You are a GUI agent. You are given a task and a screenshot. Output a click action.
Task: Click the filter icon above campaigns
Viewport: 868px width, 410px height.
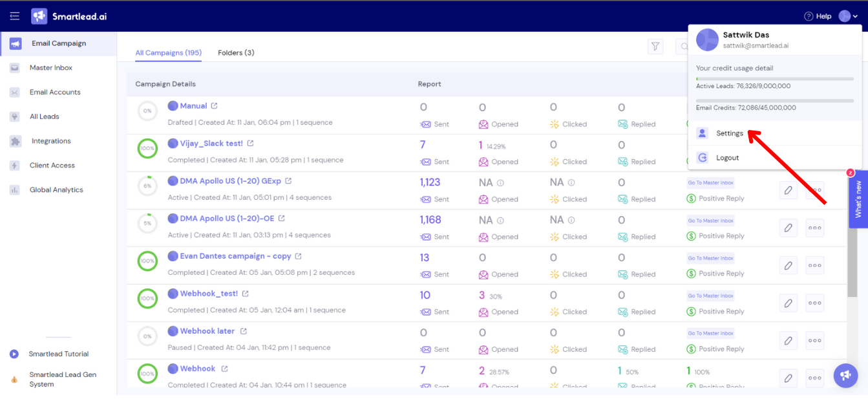[x=655, y=47]
